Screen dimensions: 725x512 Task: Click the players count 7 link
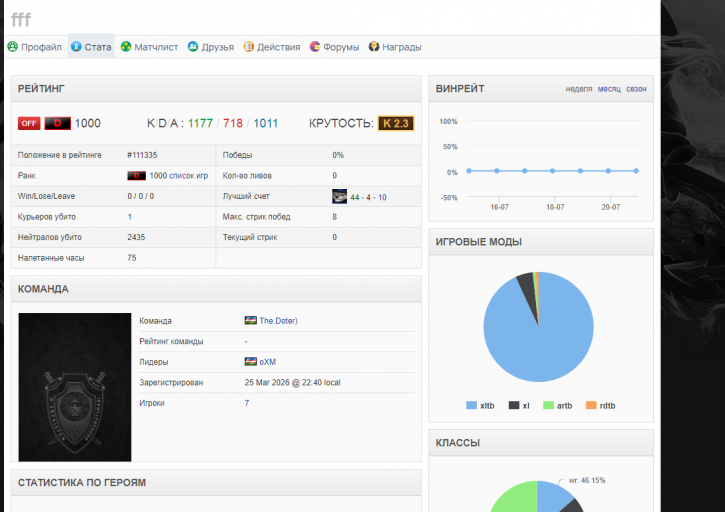coord(247,403)
